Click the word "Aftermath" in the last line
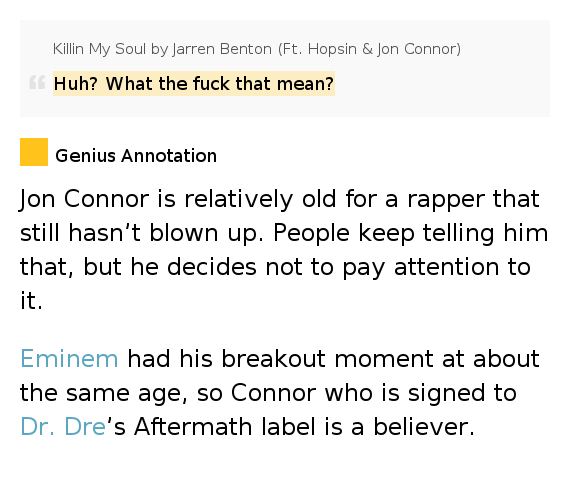This screenshot has height=488, width=570. (193, 427)
